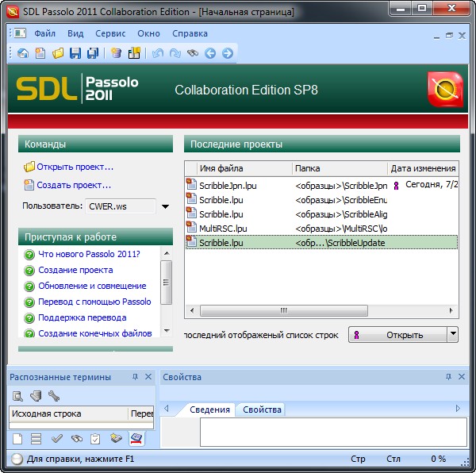Switch to the Свойства tab
The image size is (476, 473).
[x=262, y=410]
